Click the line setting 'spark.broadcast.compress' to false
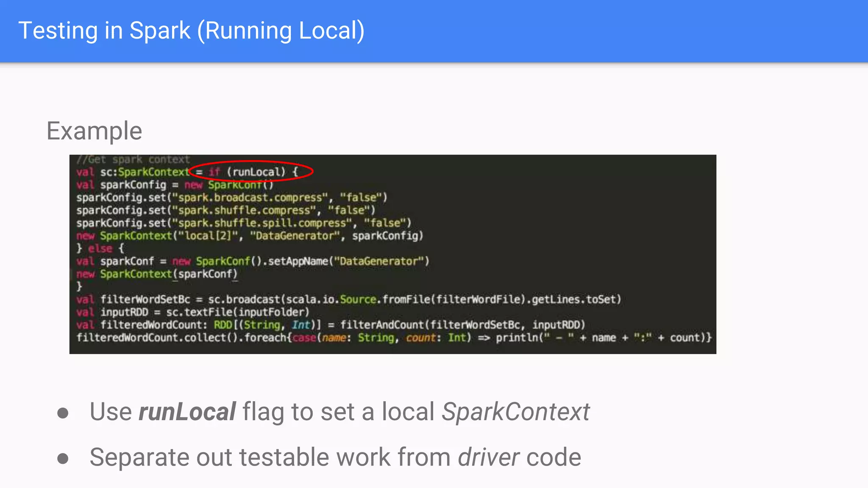The image size is (868, 488). pos(232,197)
